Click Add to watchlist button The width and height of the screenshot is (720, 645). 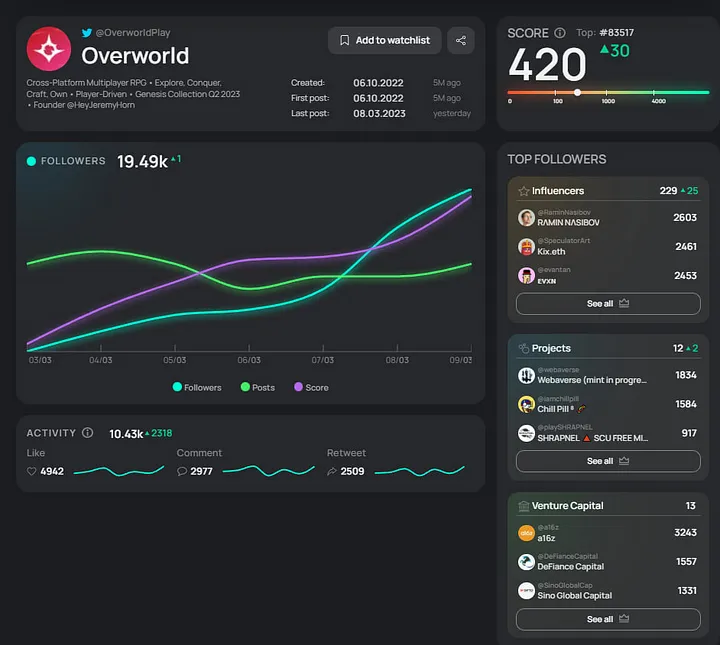tap(384, 40)
